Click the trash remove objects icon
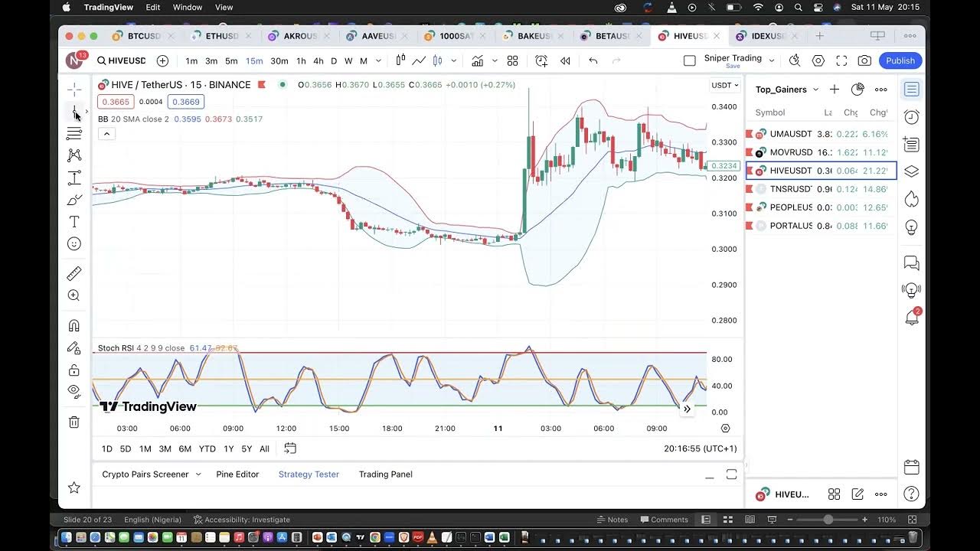This screenshot has height=551, width=980. point(74,422)
